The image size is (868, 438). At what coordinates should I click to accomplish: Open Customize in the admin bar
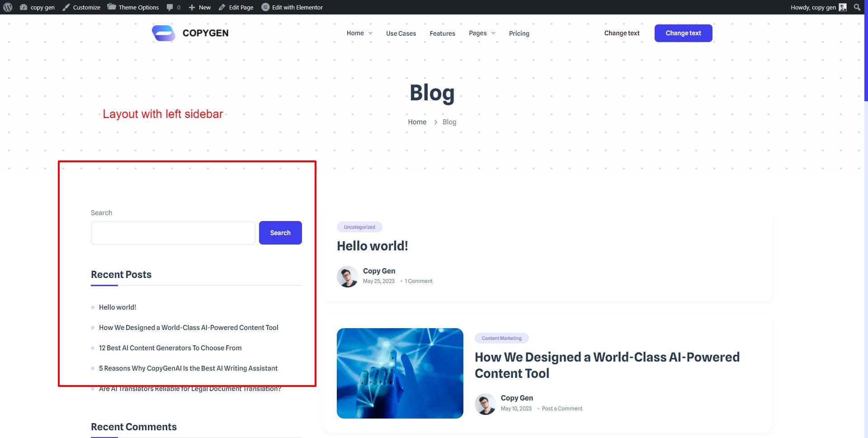click(81, 7)
